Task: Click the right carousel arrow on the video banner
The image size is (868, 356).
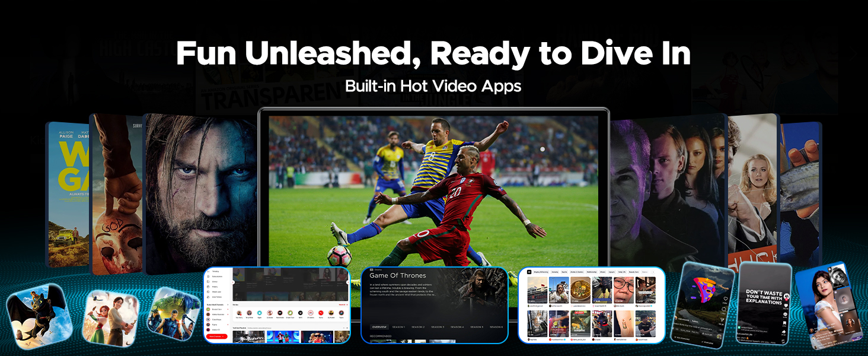Action: click(x=348, y=282)
